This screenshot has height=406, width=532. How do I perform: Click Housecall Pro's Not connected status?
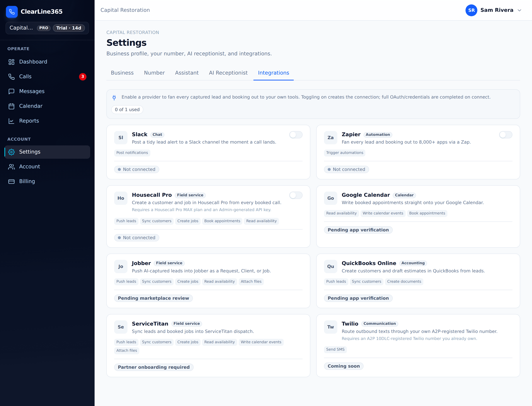click(137, 238)
